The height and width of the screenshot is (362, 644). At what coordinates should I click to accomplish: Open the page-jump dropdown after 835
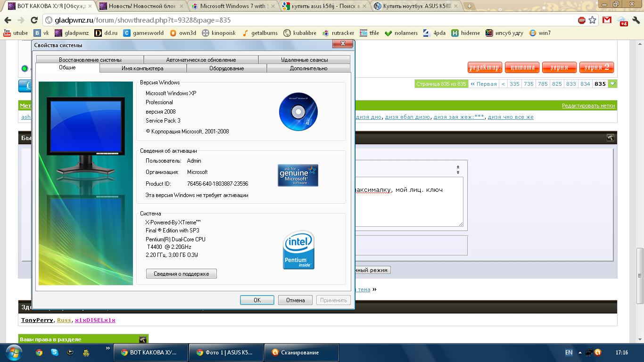coord(612,84)
